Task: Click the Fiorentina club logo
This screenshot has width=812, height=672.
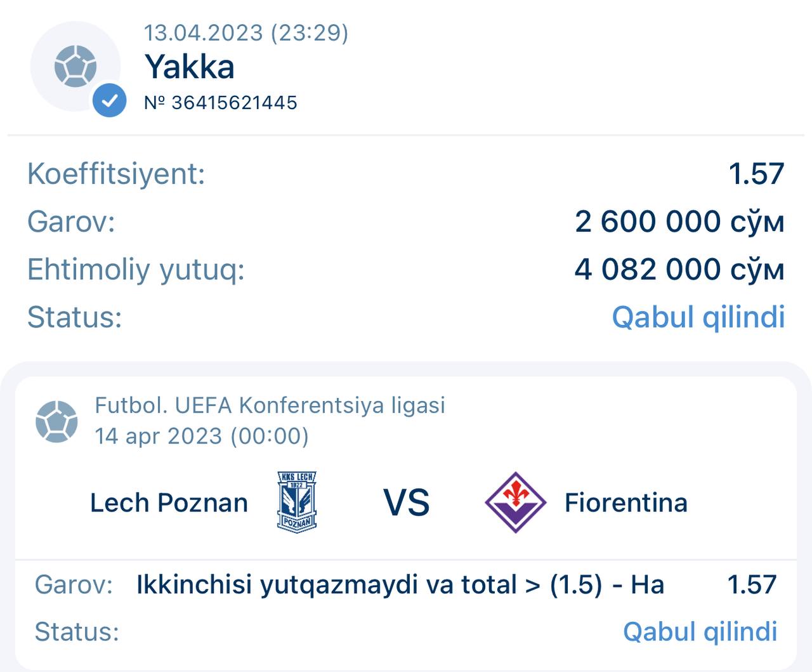Action: click(515, 502)
